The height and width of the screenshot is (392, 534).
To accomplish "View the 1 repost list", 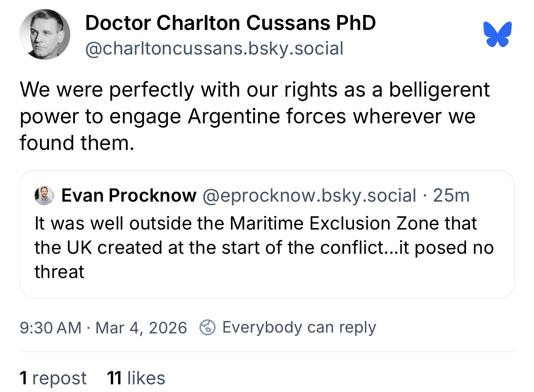I will coord(53,378).
